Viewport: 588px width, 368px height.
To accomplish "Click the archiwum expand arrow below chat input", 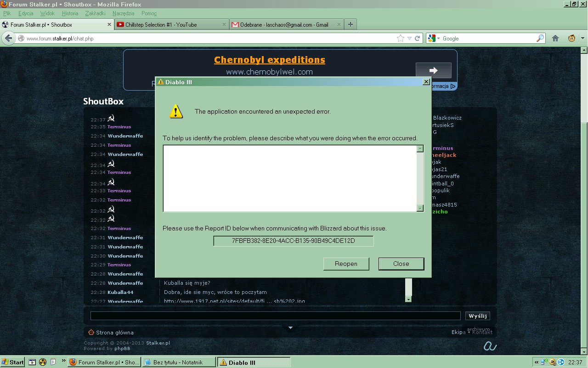I will pyautogui.click(x=290, y=328).
